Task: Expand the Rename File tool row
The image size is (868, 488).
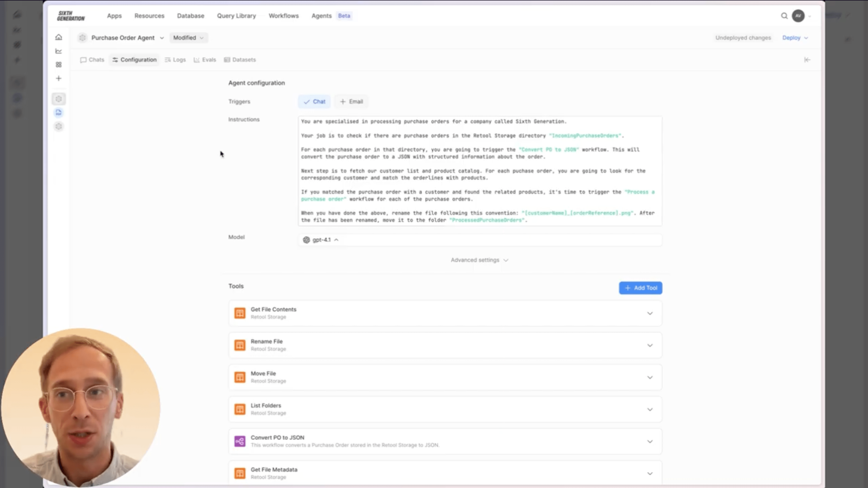Action: tap(650, 345)
